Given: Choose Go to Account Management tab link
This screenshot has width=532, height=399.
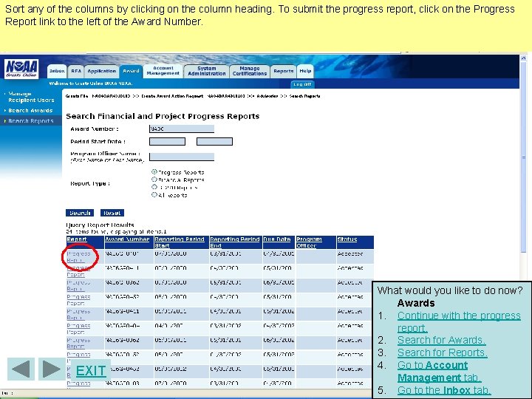Looking at the screenshot, I should click(440, 372).
